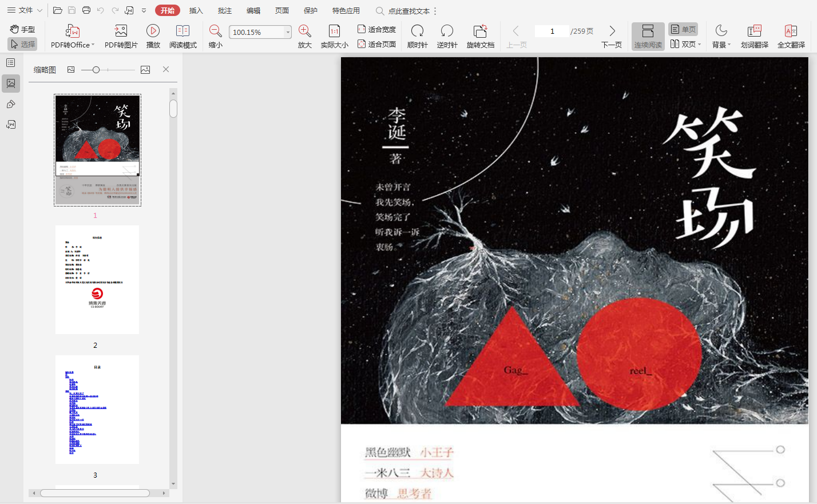The width and height of the screenshot is (817, 504).
Task: Click the 点此查找文本 search box
Action: coord(403,11)
